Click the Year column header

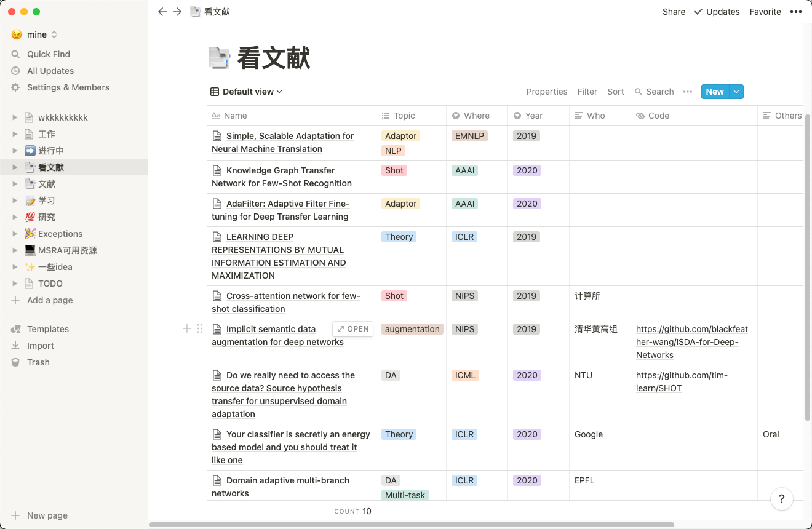tap(539, 116)
